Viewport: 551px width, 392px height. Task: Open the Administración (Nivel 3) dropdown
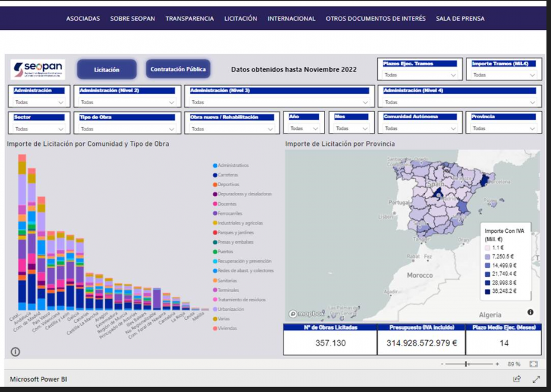pos(279,102)
